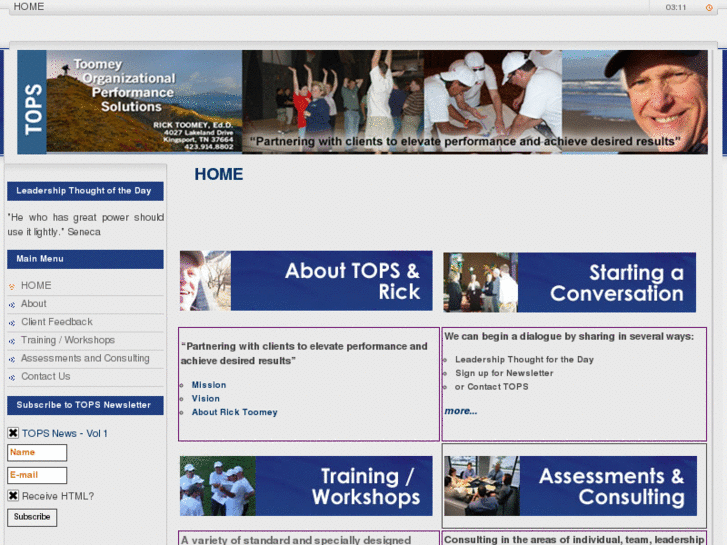
Task: Toggle the TOPS News - Vol 1 checkbox
Action: (x=13, y=433)
